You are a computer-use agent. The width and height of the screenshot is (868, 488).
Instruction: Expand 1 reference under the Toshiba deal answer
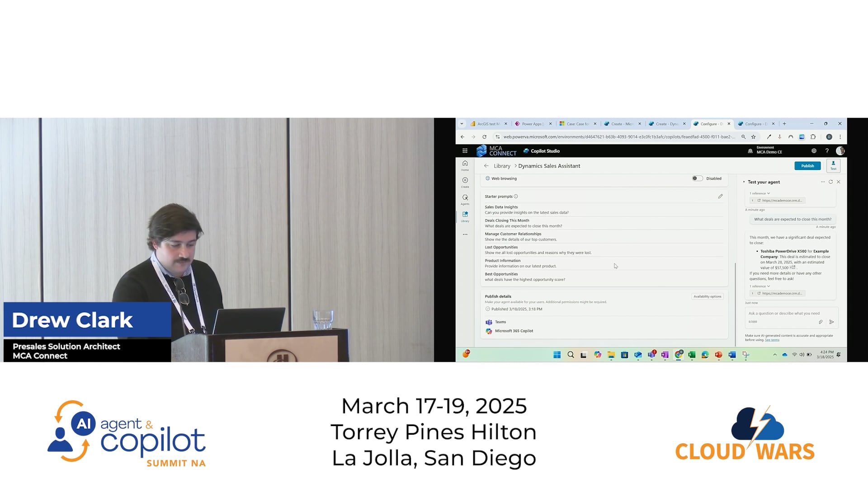tap(759, 286)
